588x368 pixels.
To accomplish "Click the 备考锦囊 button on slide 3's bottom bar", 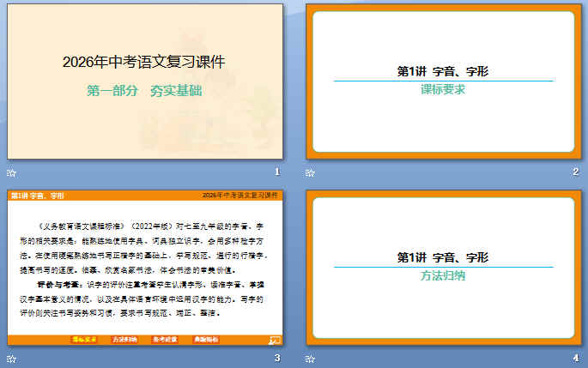I will [166, 340].
